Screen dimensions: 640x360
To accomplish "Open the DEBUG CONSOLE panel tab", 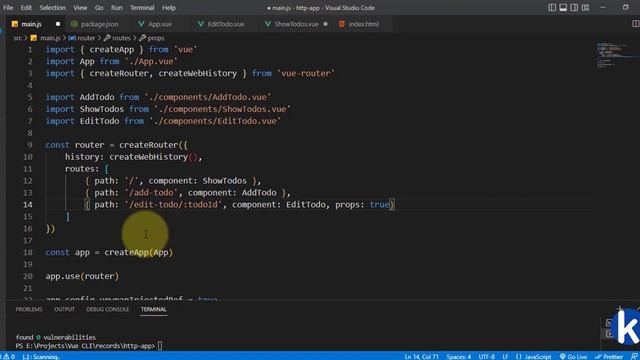I will coord(108,309).
